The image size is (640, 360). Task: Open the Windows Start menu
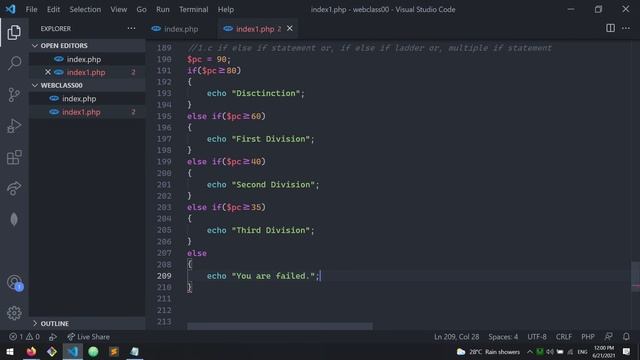pos(10,351)
